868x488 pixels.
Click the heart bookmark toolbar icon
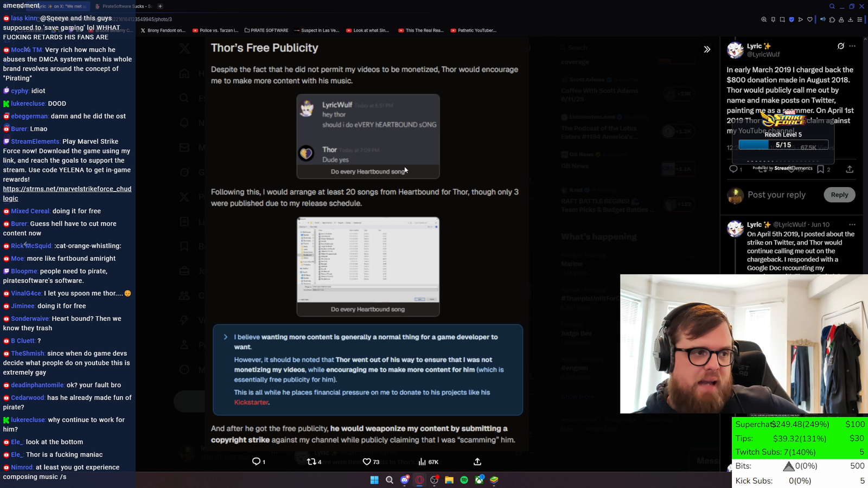pyautogui.click(x=810, y=20)
